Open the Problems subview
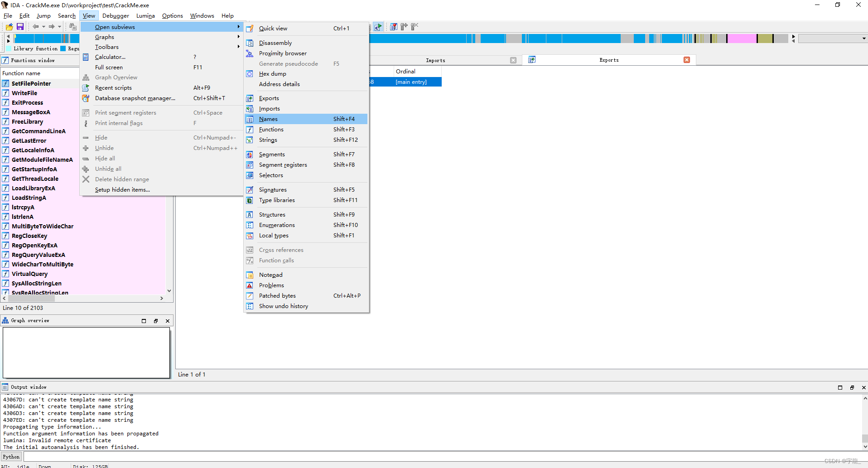868x468 pixels. 306,285
